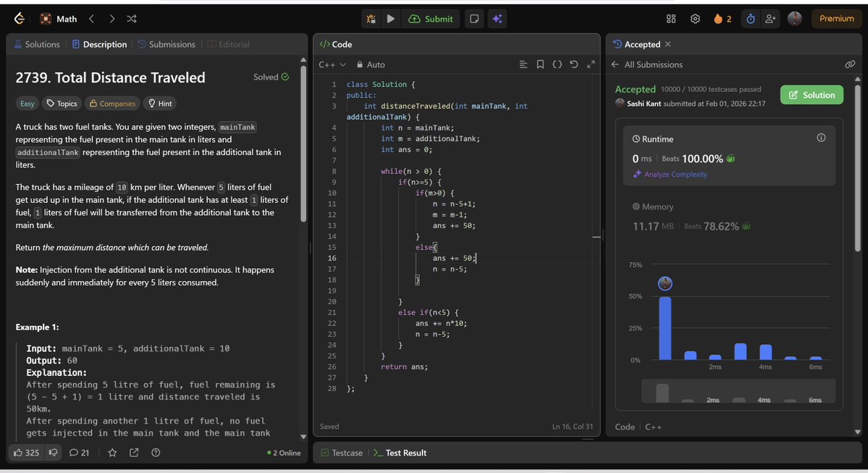The width and height of the screenshot is (868, 473).
Task: Close the Accepted tab
Action: 668,44
